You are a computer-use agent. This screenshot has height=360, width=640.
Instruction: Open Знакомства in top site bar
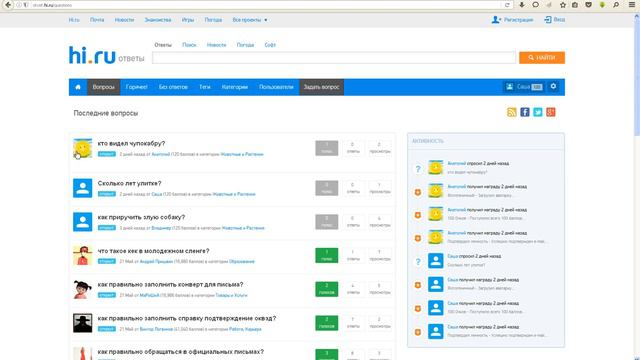coord(158,20)
